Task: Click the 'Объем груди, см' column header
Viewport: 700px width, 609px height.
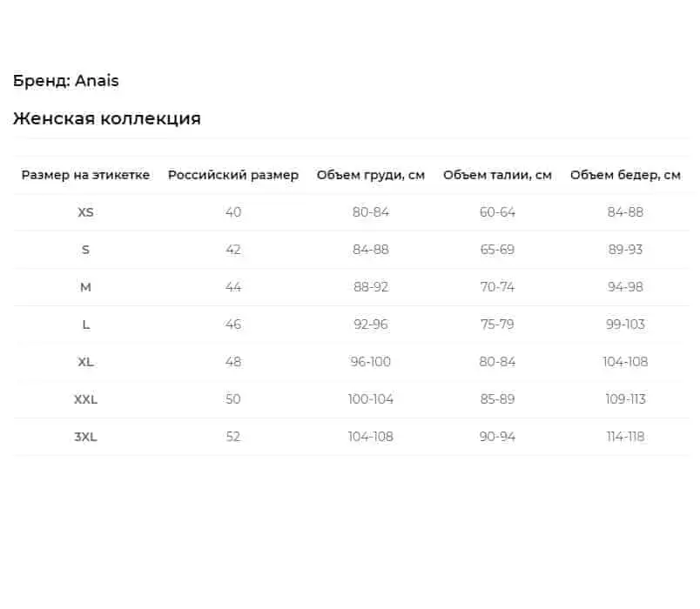Action: [x=371, y=175]
